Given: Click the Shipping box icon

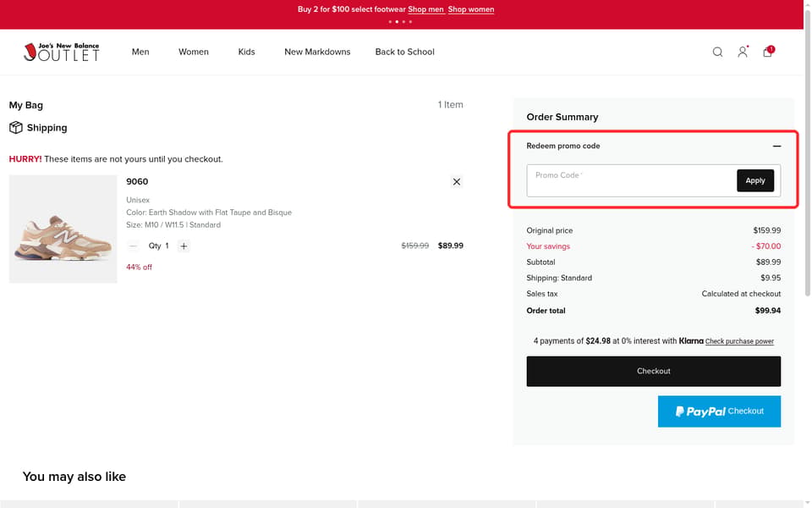Looking at the screenshot, I should click(x=16, y=128).
